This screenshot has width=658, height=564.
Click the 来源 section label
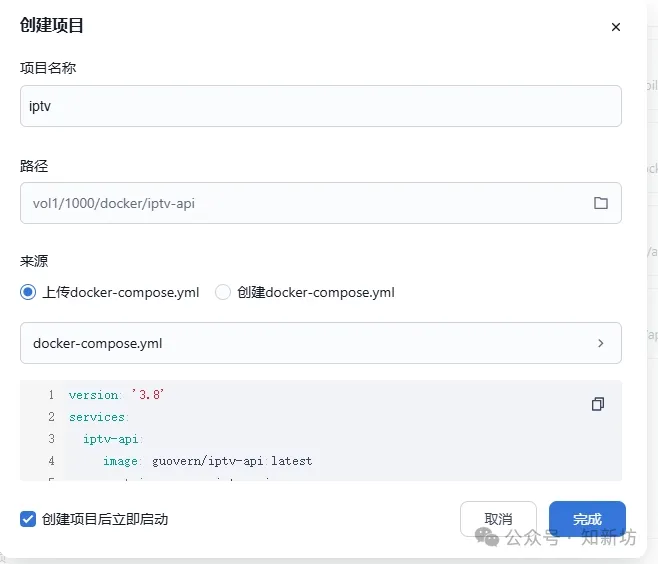click(34, 261)
